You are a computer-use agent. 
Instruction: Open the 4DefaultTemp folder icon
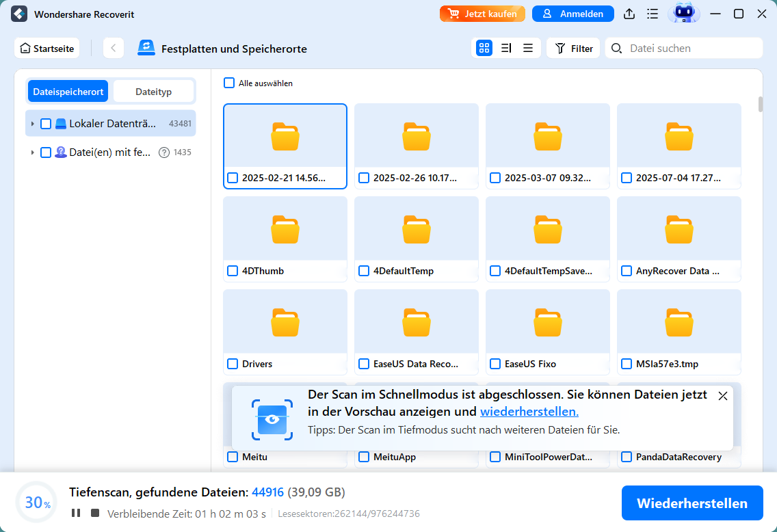click(417, 229)
